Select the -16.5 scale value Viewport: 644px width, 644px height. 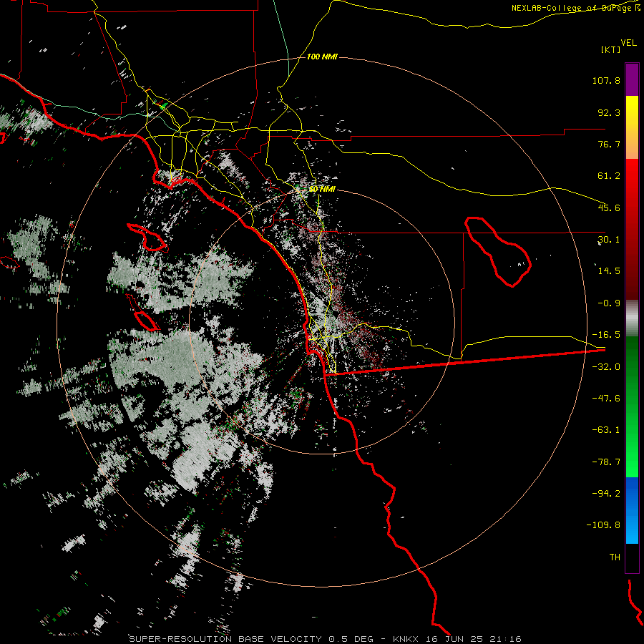(606, 335)
